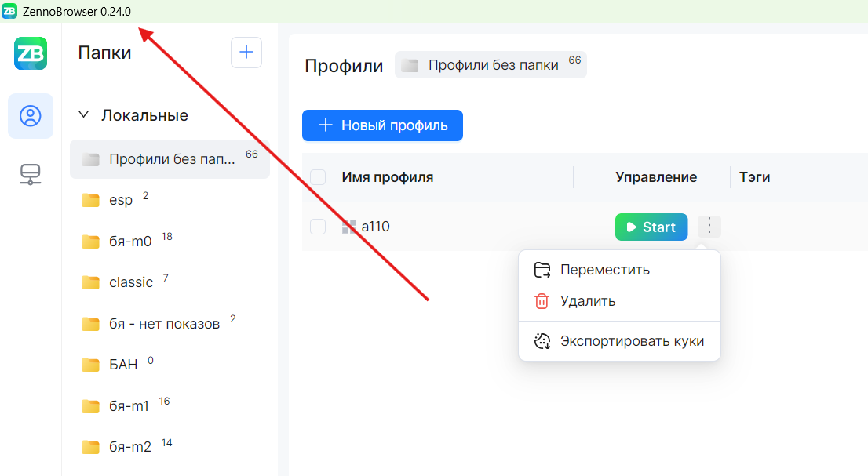Click the Windows icon next to a110
The width and height of the screenshot is (868, 476).
point(349,227)
